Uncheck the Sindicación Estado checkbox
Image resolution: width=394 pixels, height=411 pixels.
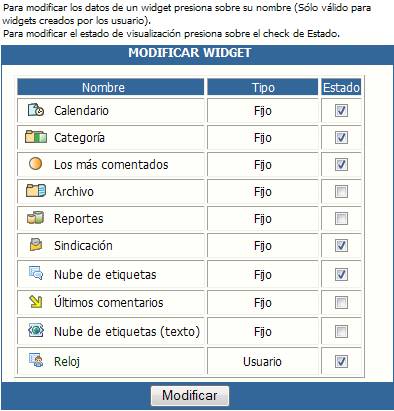[341, 246]
